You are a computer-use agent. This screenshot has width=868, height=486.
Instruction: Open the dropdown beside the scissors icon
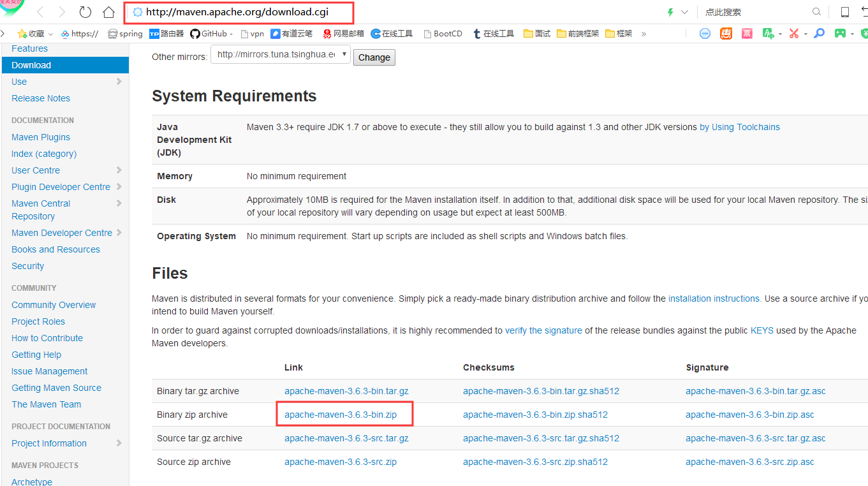tap(805, 34)
